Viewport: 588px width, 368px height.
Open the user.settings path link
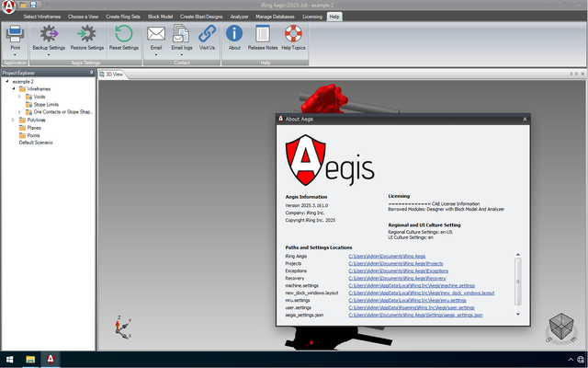click(x=412, y=307)
